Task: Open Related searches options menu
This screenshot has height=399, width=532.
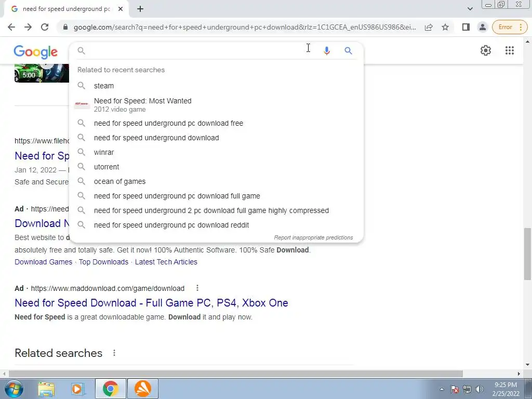Action: pyautogui.click(x=114, y=353)
